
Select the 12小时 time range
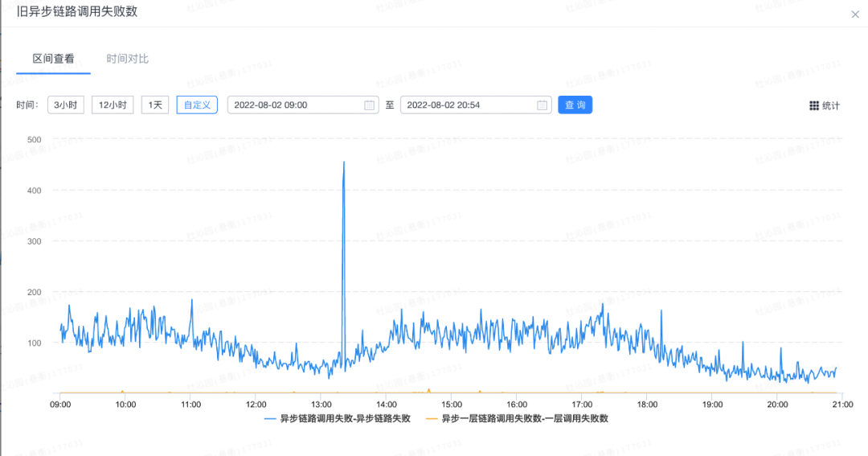coord(113,105)
